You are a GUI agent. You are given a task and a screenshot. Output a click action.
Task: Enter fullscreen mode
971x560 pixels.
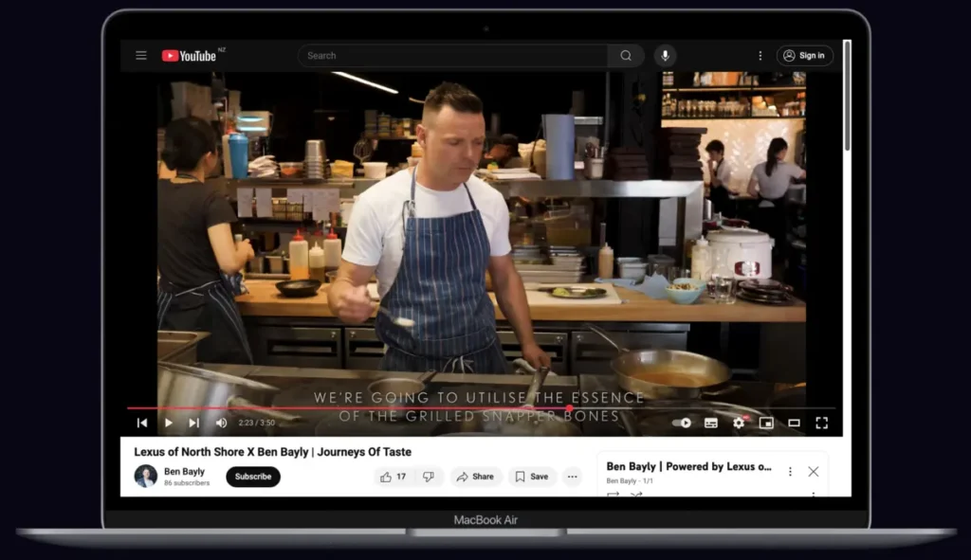[x=823, y=423]
